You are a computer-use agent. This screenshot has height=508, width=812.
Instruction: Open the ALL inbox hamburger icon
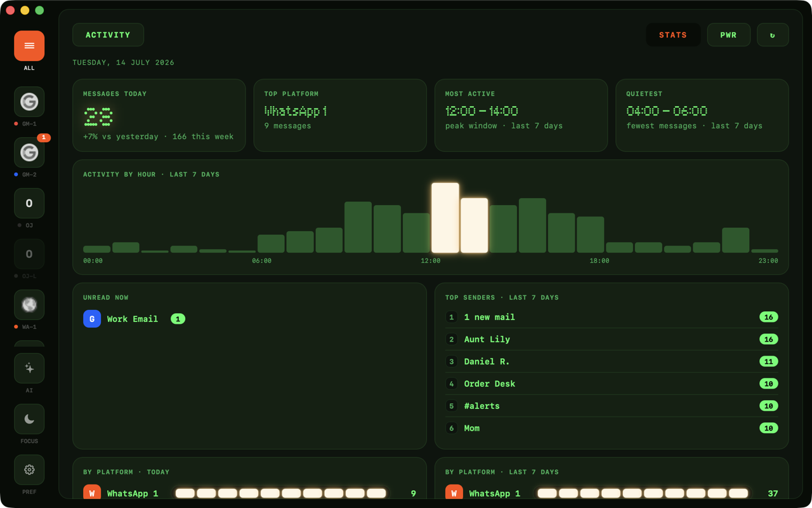[x=29, y=46]
